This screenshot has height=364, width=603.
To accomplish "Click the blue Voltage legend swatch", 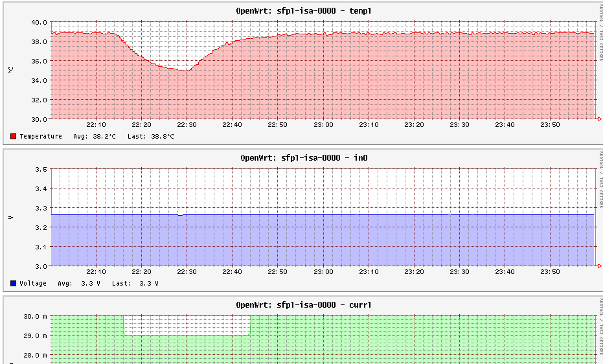I will coord(14,283).
